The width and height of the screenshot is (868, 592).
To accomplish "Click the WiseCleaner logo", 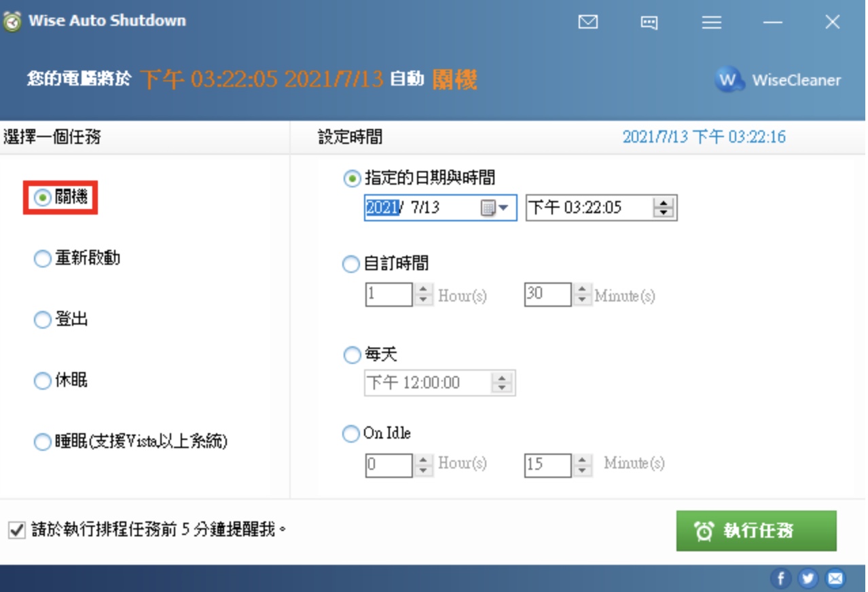I will tap(778, 80).
